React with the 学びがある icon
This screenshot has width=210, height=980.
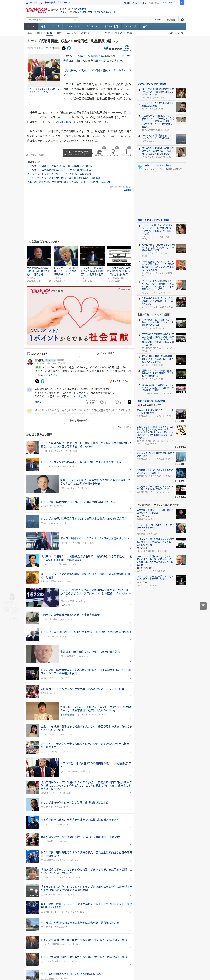tap(100, 152)
